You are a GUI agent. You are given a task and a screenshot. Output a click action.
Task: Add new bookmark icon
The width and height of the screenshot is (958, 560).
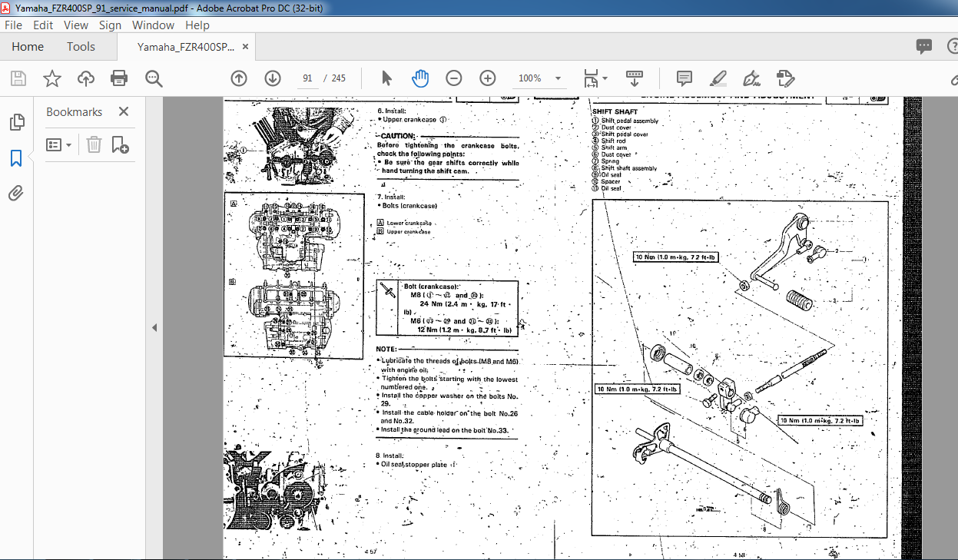point(120,144)
